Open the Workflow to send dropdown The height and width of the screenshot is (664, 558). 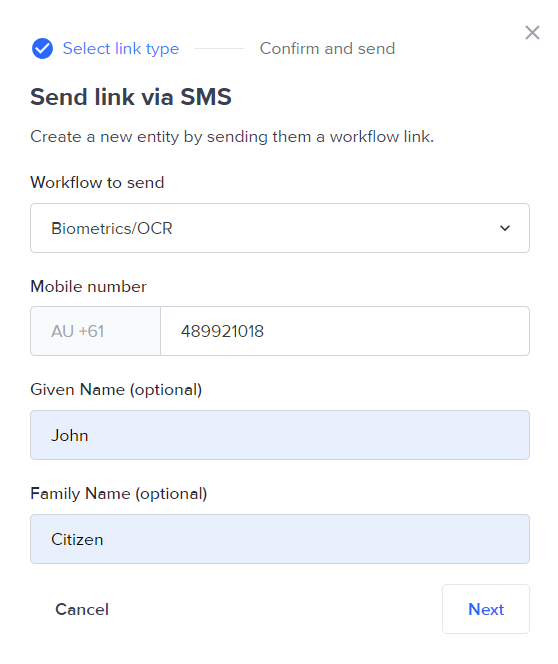tap(280, 228)
